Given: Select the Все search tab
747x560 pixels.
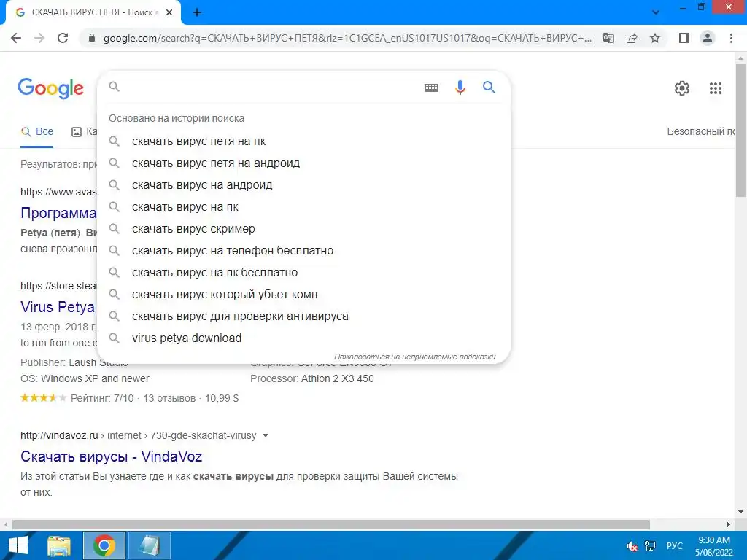Looking at the screenshot, I should click(x=37, y=131).
